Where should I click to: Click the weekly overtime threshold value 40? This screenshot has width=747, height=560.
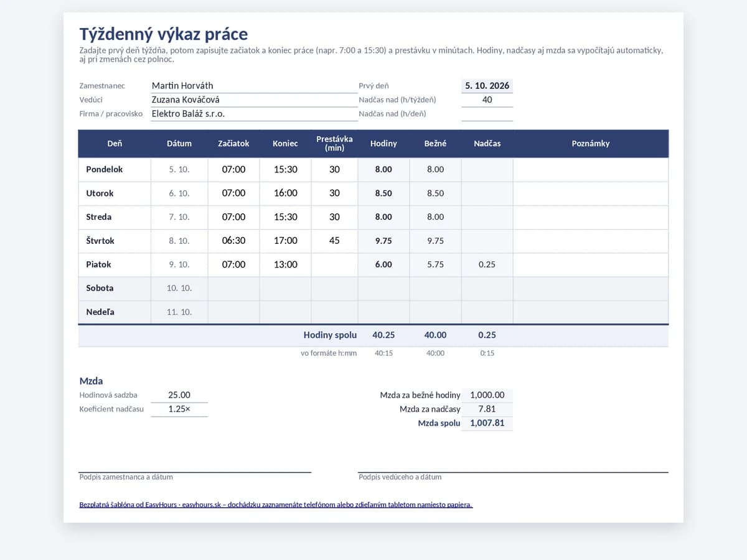point(487,100)
